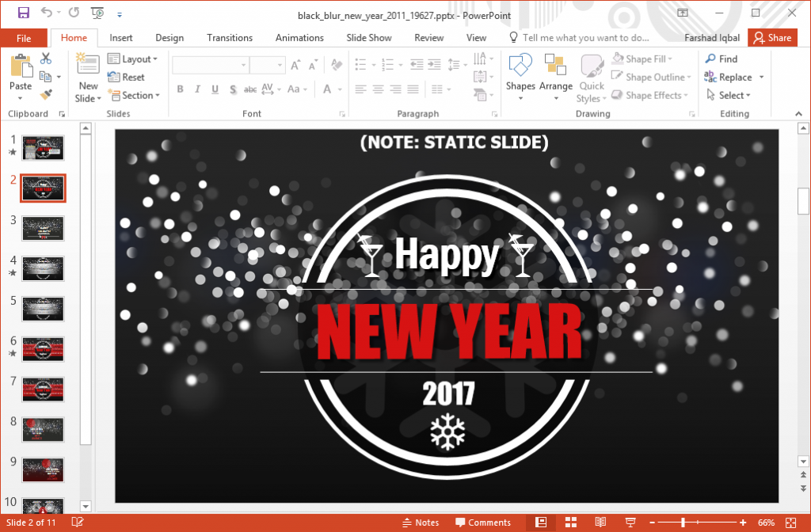Image resolution: width=811 pixels, height=532 pixels.
Task: Select slide 5 thumbnail
Action: pos(43,309)
